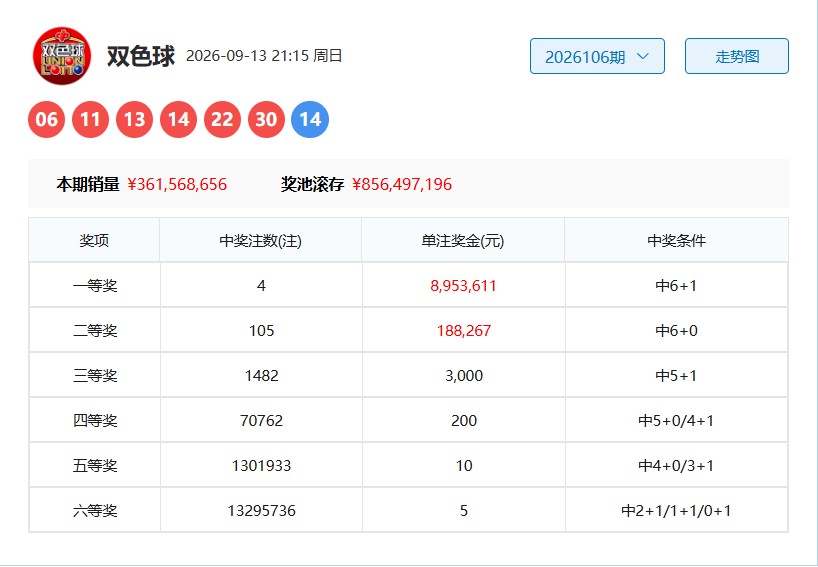Image resolution: width=818 pixels, height=567 pixels.
Task: Open the 走势图 trend chart
Action: [x=737, y=56]
